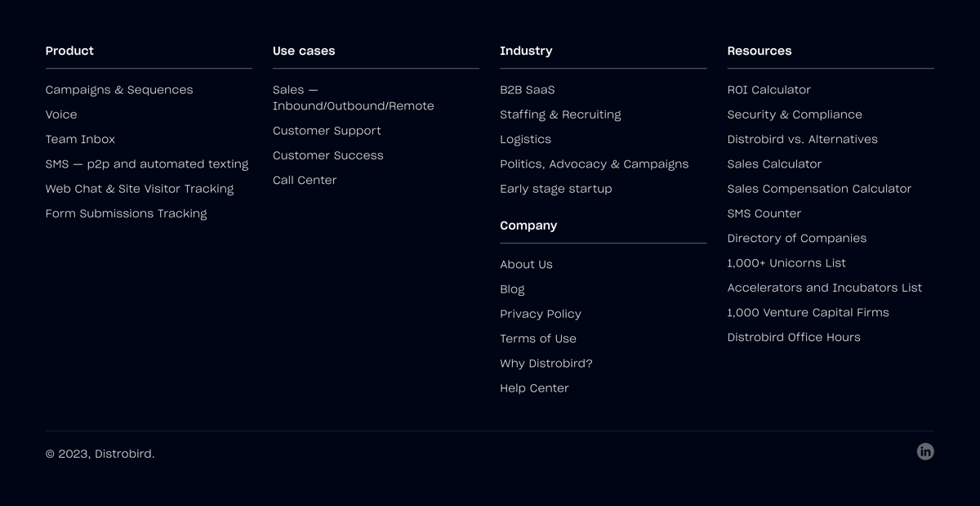This screenshot has height=506, width=980.
Task: Open Team Inbox
Action: pos(80,139)
